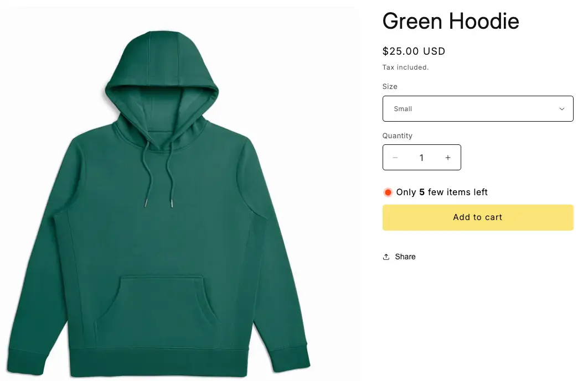Decrease quantity with the minus icon

click(395, 158)
